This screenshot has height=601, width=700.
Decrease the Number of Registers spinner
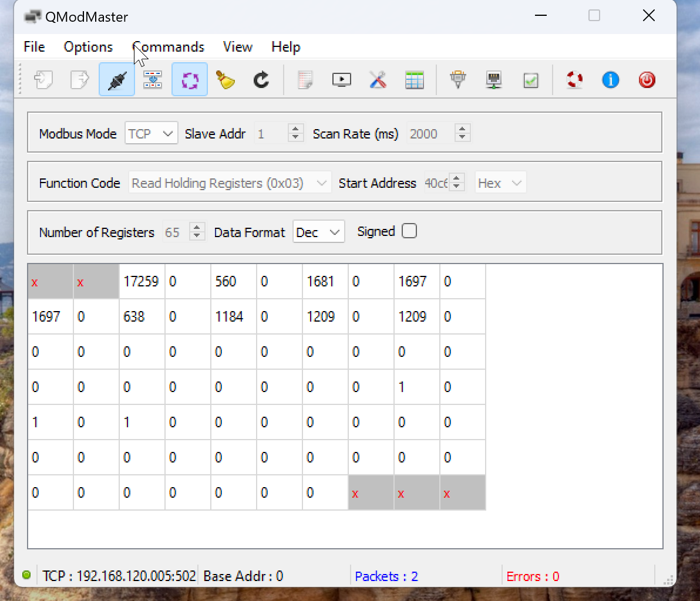pyautogui.click(x=196, y=235)
